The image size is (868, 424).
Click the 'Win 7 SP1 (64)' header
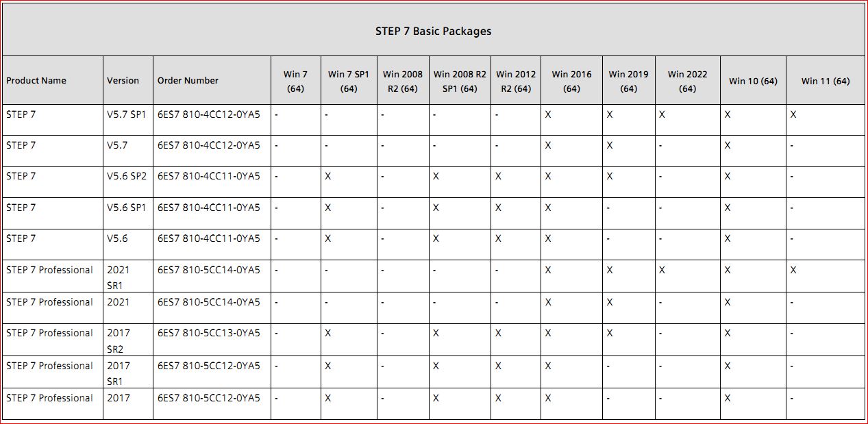pyautogui.click(x=349, y=81)
